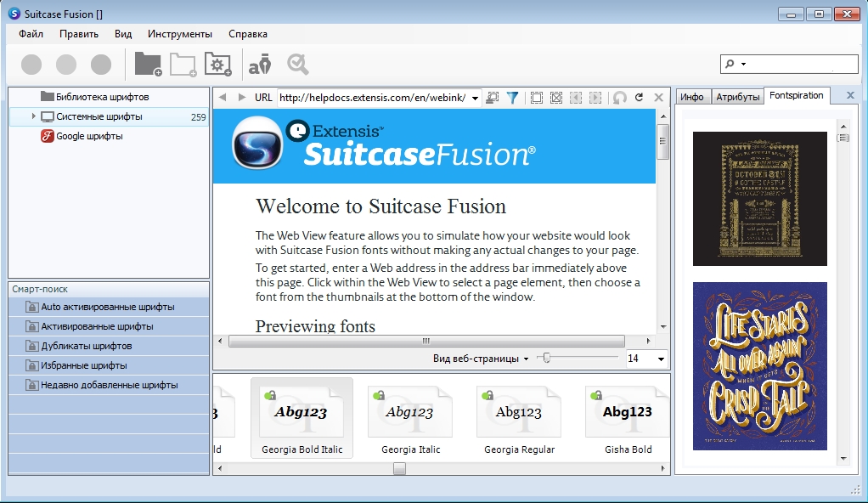The image size is (868, 503).
Task: Click the crossed dashed square deselect icon
Action: 556,98
